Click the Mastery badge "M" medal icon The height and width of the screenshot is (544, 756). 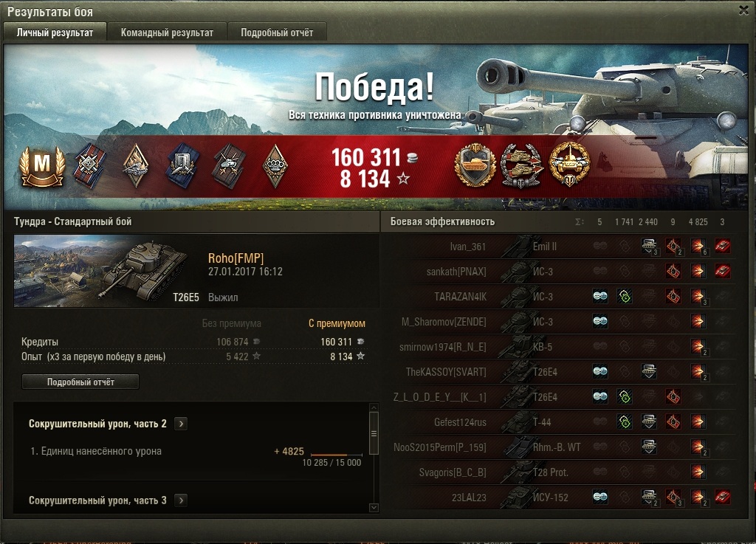42,167
